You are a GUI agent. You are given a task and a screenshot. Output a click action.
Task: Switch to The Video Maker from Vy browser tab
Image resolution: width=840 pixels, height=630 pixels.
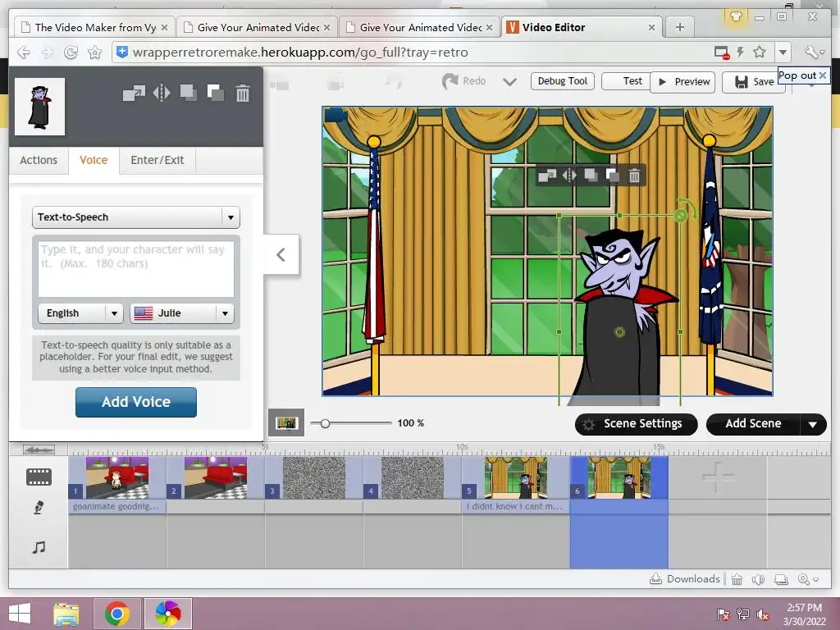94,27
